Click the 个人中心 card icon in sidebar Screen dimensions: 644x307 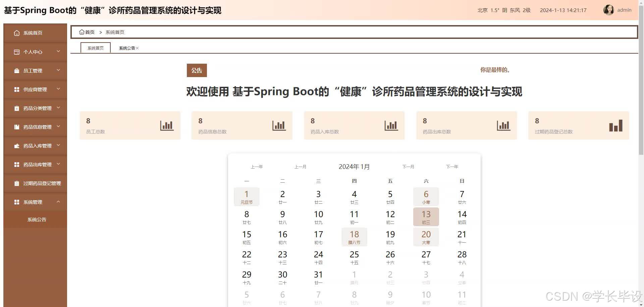(17, 52)
